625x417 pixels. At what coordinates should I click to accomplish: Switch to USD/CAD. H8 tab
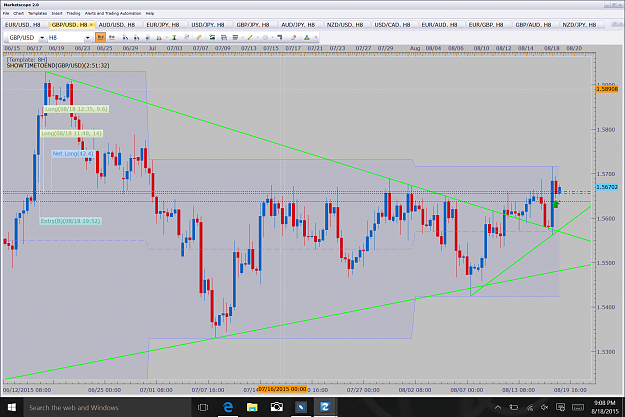coord(392,25)
